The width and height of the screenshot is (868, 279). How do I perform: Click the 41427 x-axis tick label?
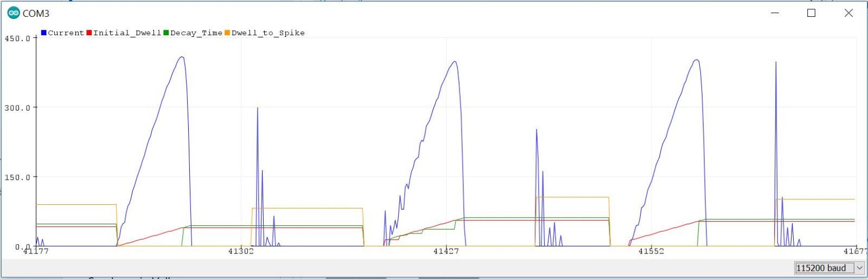(445, 251)
